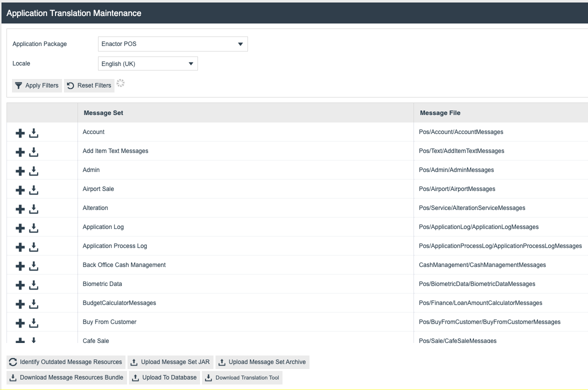Screen dimensions: 588x390
Task: Click Download Message Resources Bundle
Action: pos(66,377)
